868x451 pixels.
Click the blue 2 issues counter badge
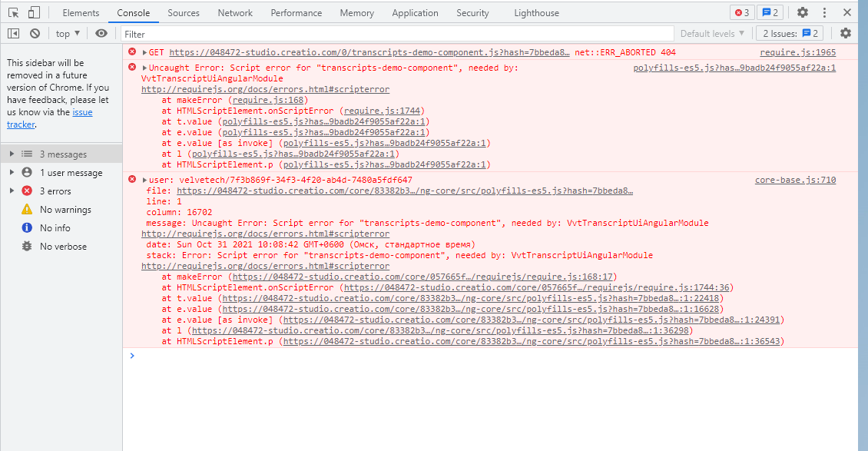click(x=770, y=12)
